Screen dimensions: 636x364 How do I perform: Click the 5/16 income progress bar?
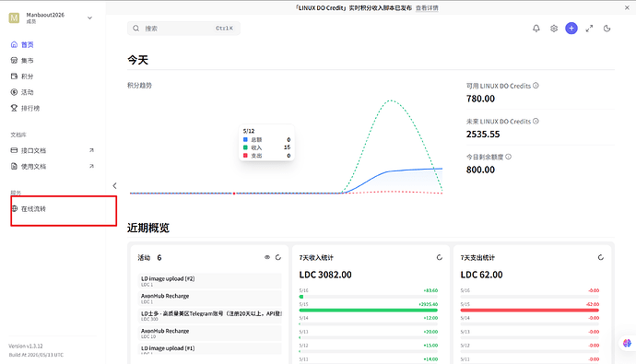(x=369, y=297)
